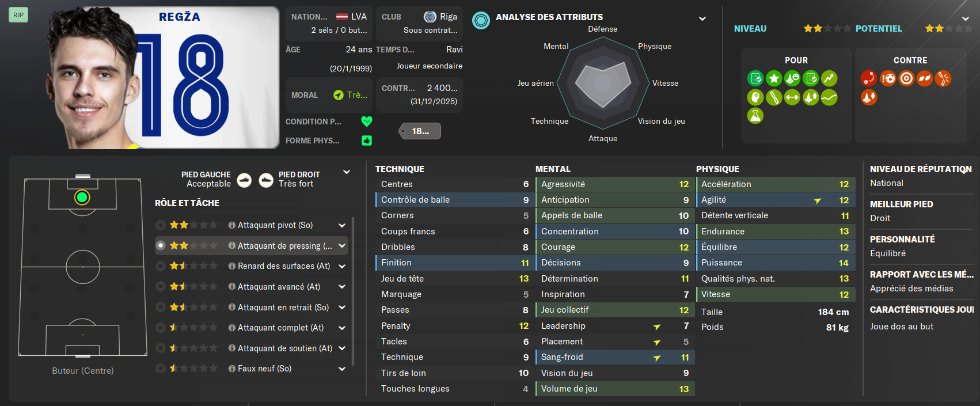Click the Riga club badge icon

[430, 17]
